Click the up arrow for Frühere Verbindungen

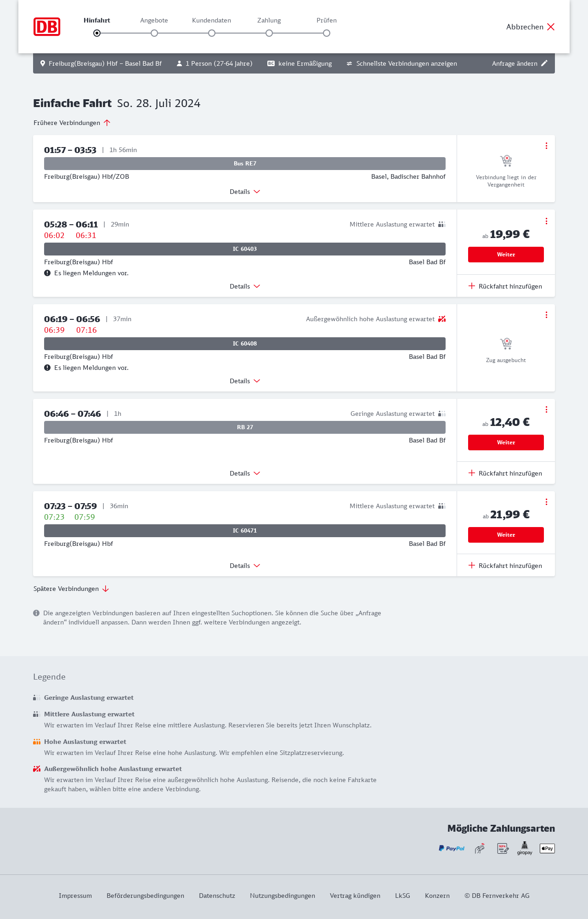point(107,123)
